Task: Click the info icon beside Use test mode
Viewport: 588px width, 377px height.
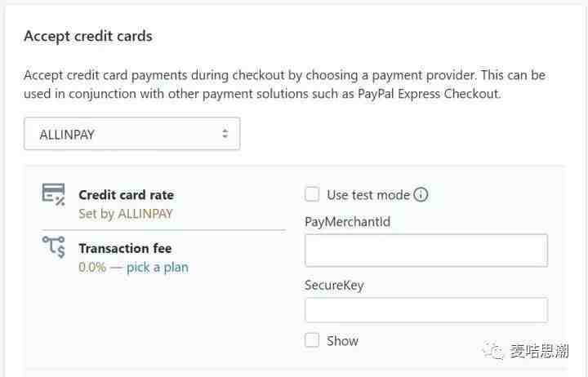Action: point(421,195)
